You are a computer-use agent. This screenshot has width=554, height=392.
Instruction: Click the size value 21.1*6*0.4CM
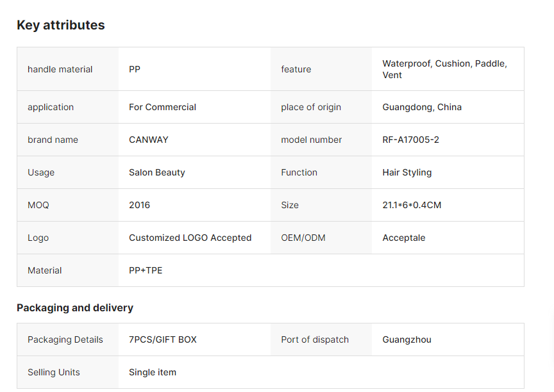pos(412,205)
